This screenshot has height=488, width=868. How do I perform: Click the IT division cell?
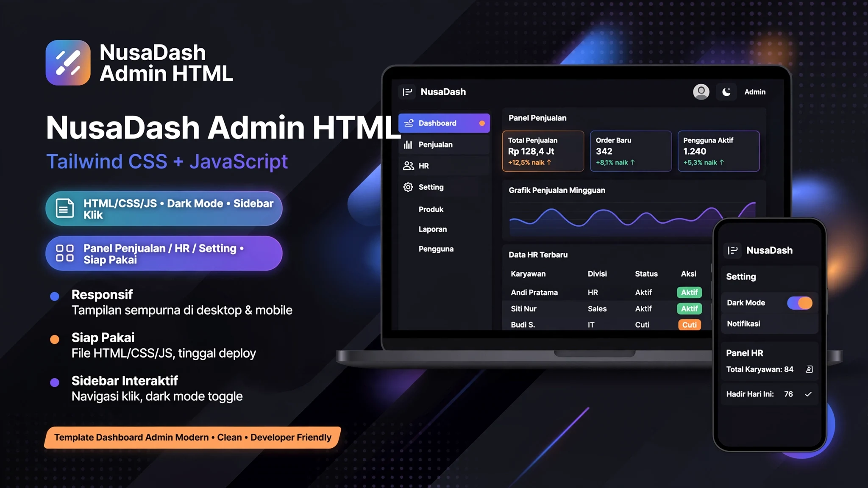pyautogui.click(x=591, y=324)
